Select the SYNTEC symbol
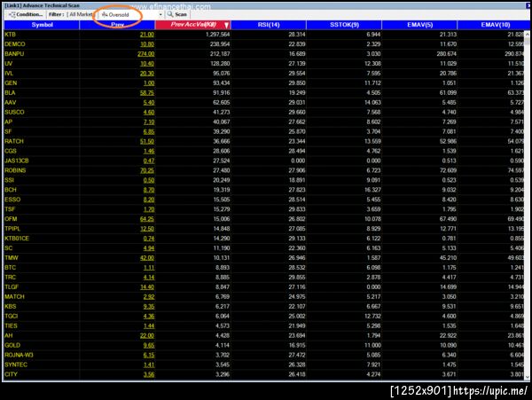 point(16,365)
